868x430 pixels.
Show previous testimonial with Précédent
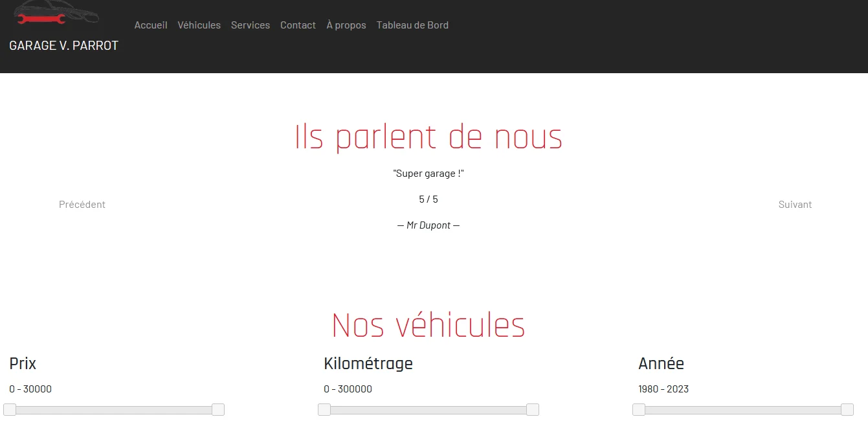(82, 205)
